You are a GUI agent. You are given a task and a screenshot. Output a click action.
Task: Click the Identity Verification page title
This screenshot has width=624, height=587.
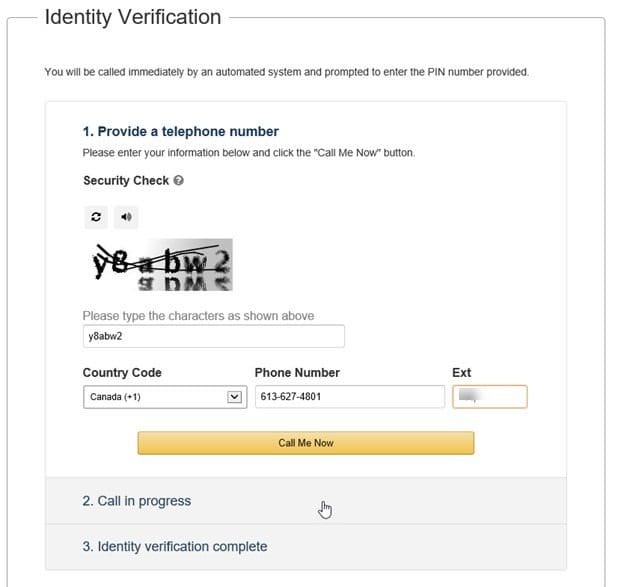tap(133, 17)
